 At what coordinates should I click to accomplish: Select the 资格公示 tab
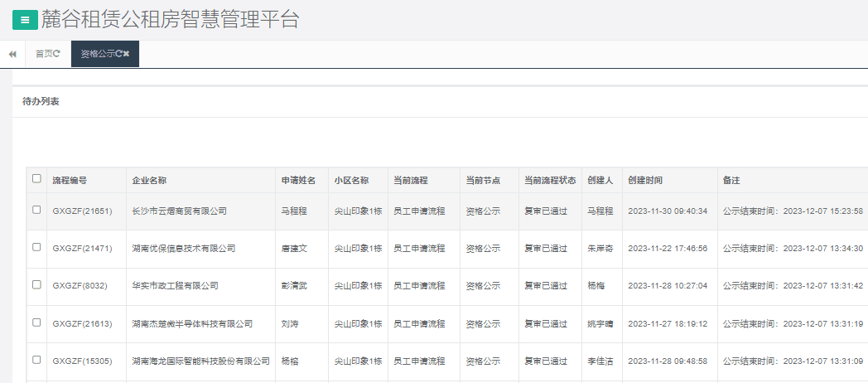pos(97,54)
